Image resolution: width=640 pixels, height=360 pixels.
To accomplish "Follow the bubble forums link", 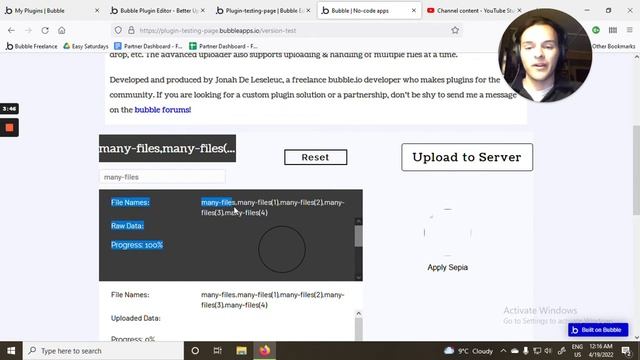I will coord(162,109).
